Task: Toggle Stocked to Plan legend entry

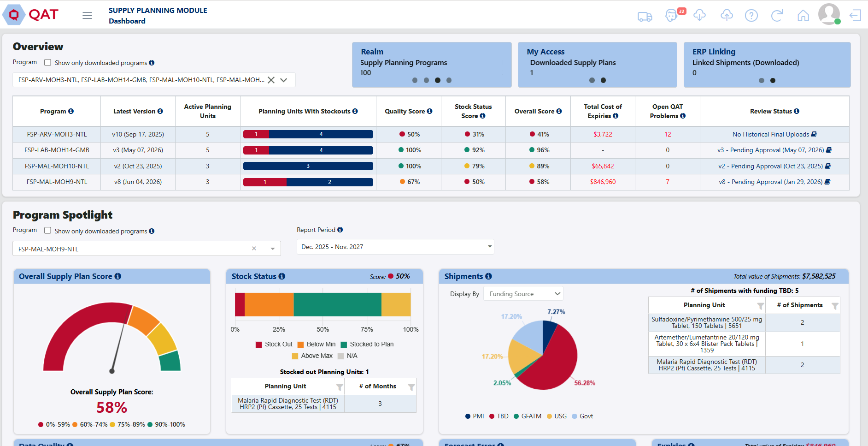Action: [x=367, y=345]
